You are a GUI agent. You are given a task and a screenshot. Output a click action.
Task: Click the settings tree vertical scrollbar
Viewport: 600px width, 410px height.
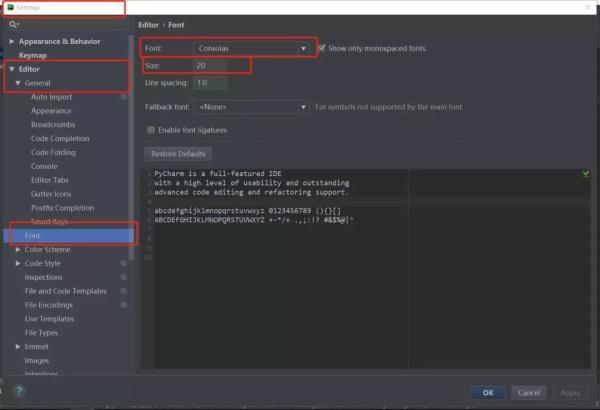131,148
